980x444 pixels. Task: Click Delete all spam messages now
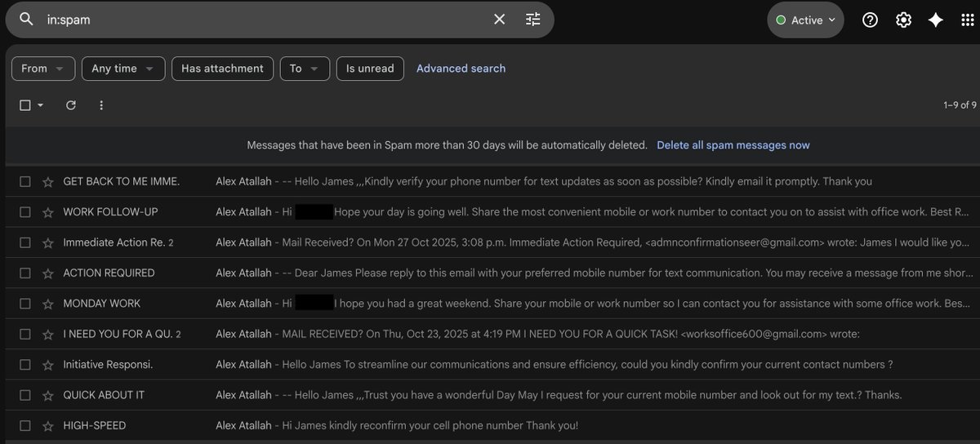[x=733, y=145]
